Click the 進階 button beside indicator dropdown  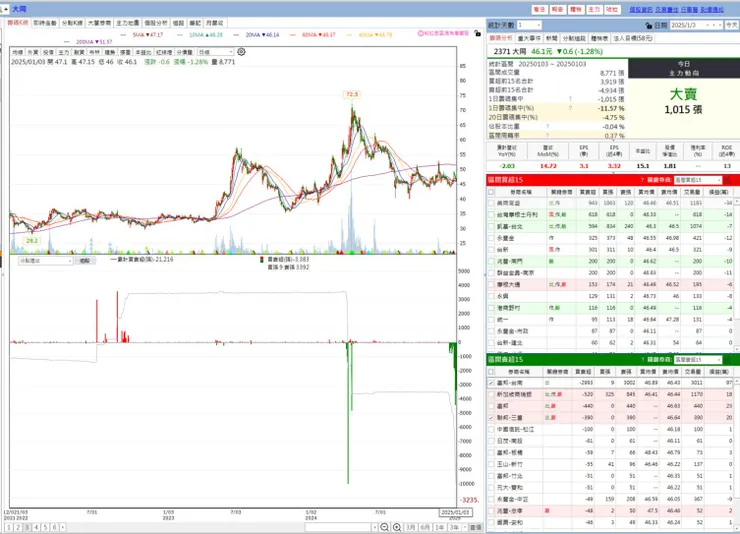tap(84, 260)
